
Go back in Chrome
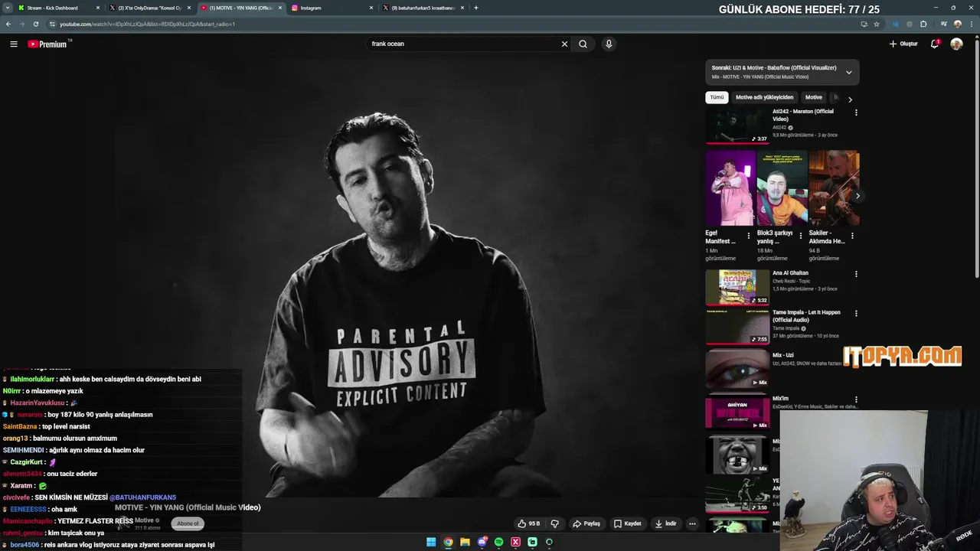8,24
